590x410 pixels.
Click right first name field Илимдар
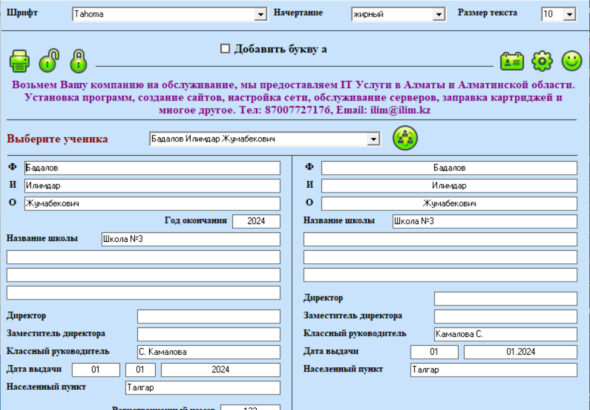tap(449, 185)
